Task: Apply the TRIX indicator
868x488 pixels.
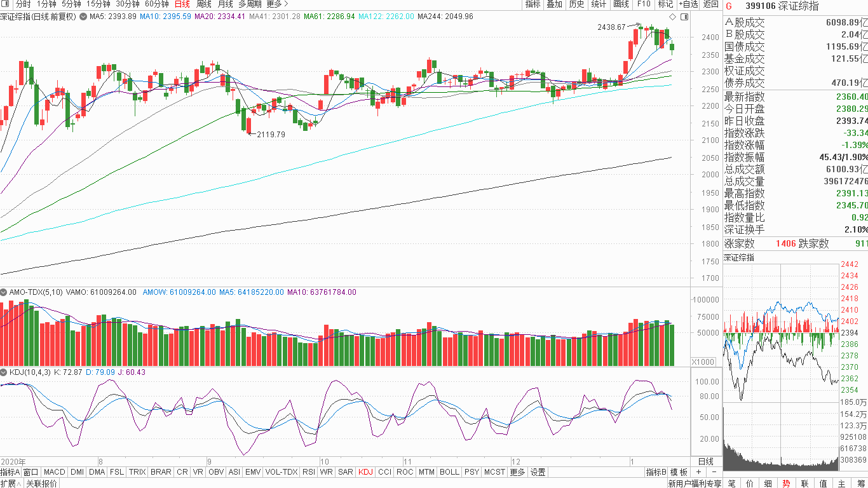Action: click(x=137, y=472)
